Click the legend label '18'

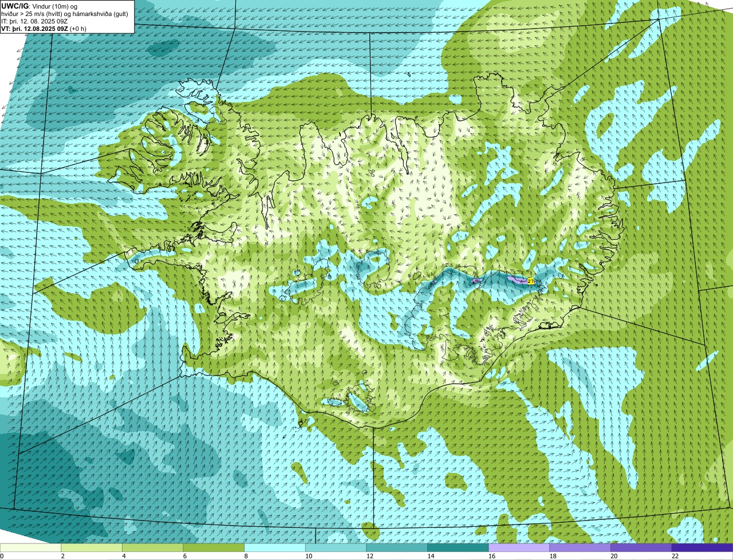point(553,556)
